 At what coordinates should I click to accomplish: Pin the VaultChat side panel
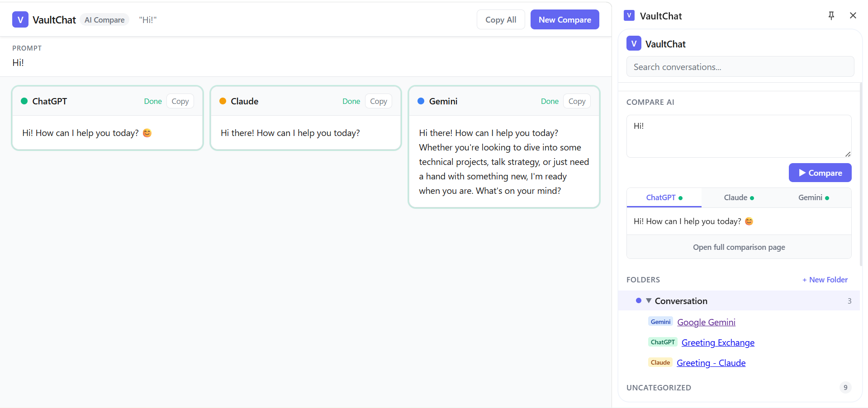click(x=831, y=16)
